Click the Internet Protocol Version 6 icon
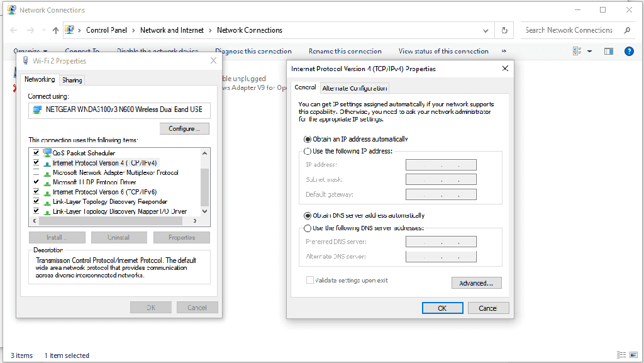Screen dimensions: 644x363 47,192
